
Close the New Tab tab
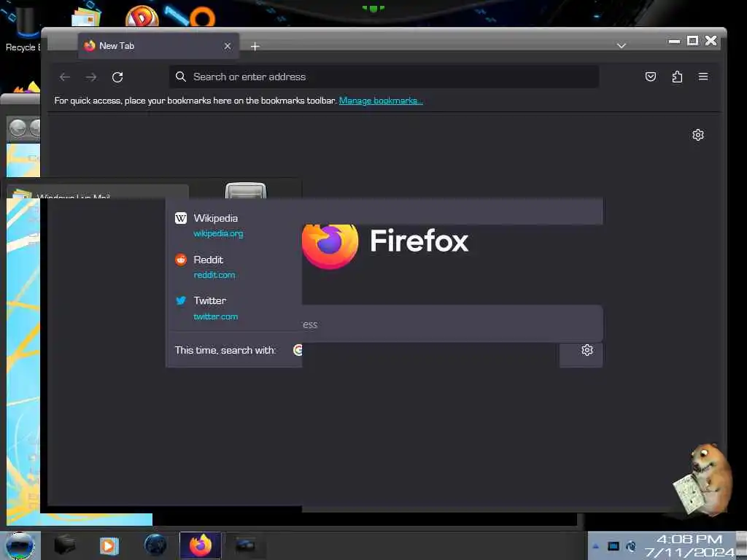coord(228,46)
